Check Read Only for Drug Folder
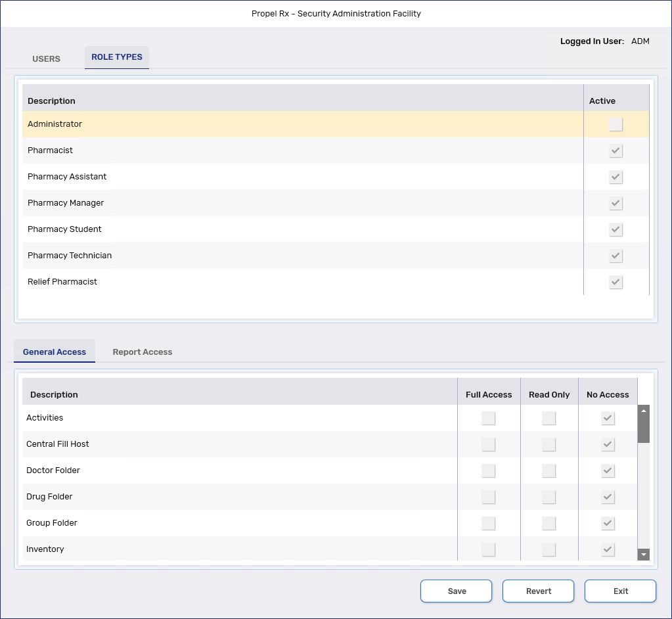 (549, 497)
